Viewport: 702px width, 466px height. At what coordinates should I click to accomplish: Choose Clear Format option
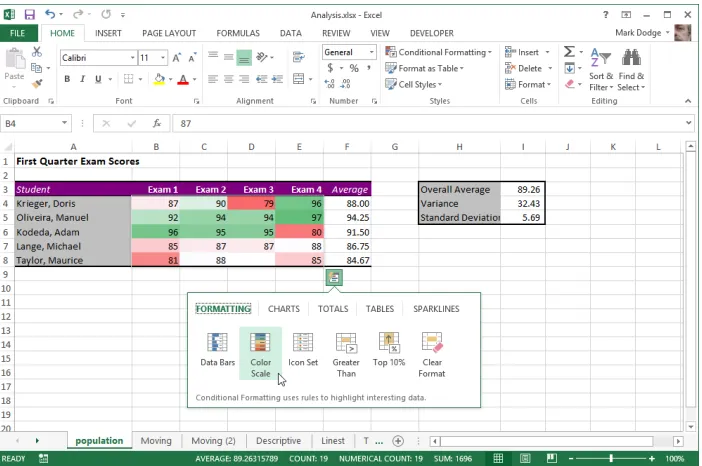[432, 355]
